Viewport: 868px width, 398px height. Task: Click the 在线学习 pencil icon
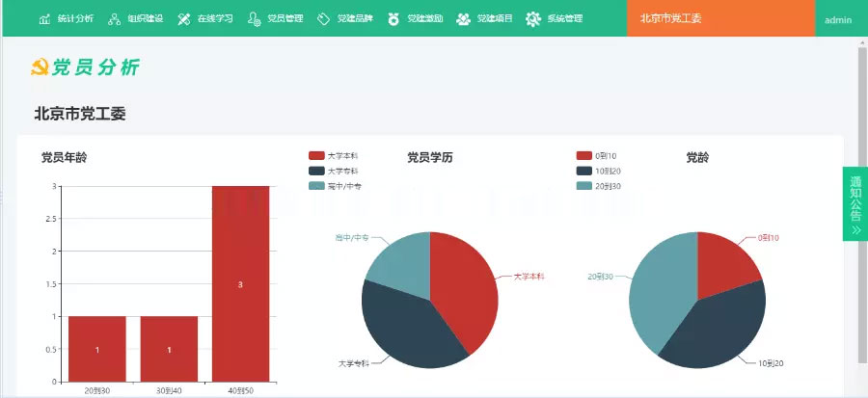pyautogui.click(x=184, y=19)
